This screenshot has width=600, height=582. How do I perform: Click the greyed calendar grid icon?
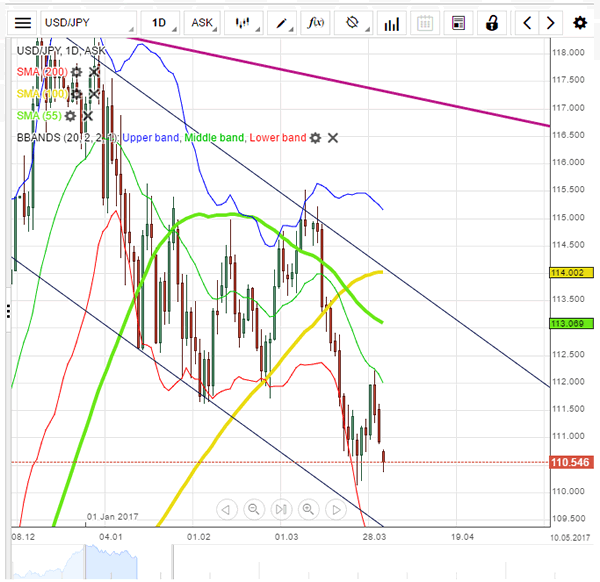pos(425,23)
